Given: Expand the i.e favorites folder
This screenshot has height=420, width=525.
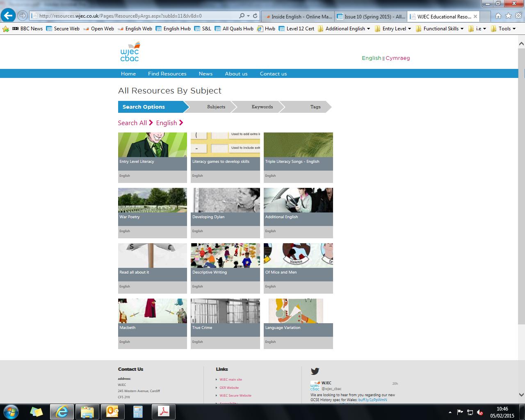Looking at the screenshot, I should click(477, 29).
